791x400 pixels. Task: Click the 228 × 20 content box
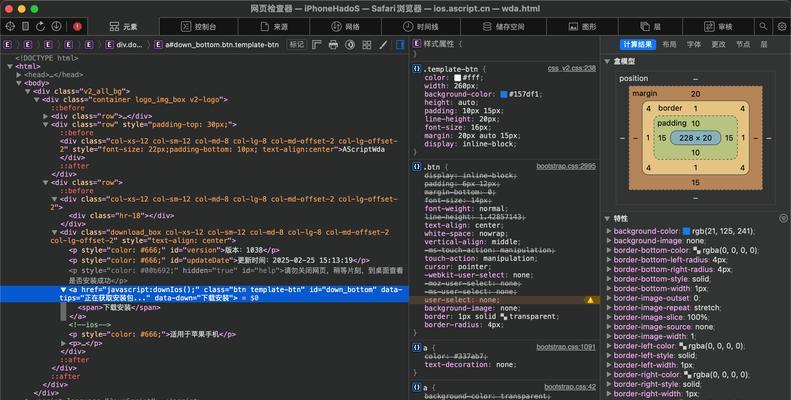(695, 138)
